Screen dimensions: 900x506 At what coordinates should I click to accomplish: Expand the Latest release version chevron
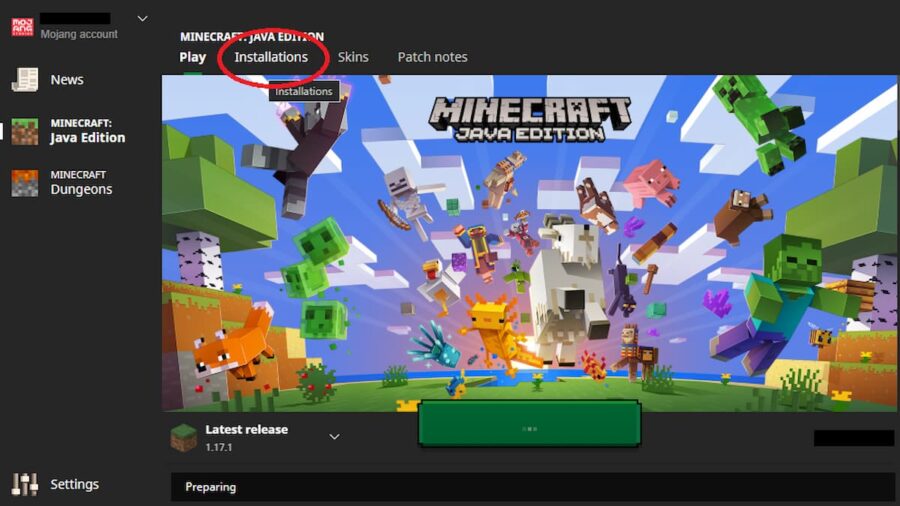[334, 437]
